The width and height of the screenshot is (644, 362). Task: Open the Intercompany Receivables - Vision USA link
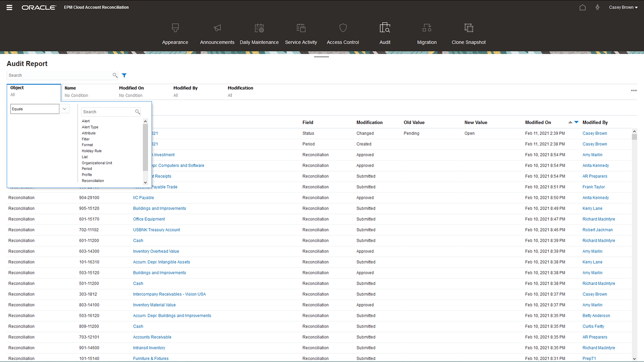click(x=169, y=294)
